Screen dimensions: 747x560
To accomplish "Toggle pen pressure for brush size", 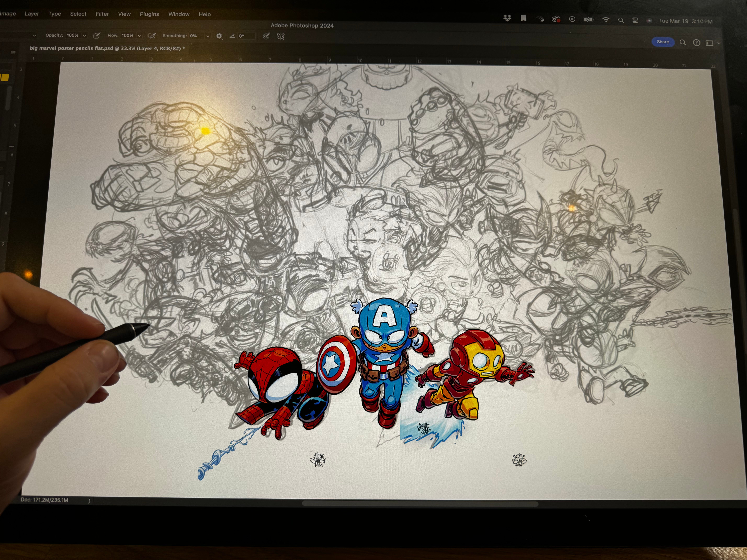I will click(x=266, y=36).
